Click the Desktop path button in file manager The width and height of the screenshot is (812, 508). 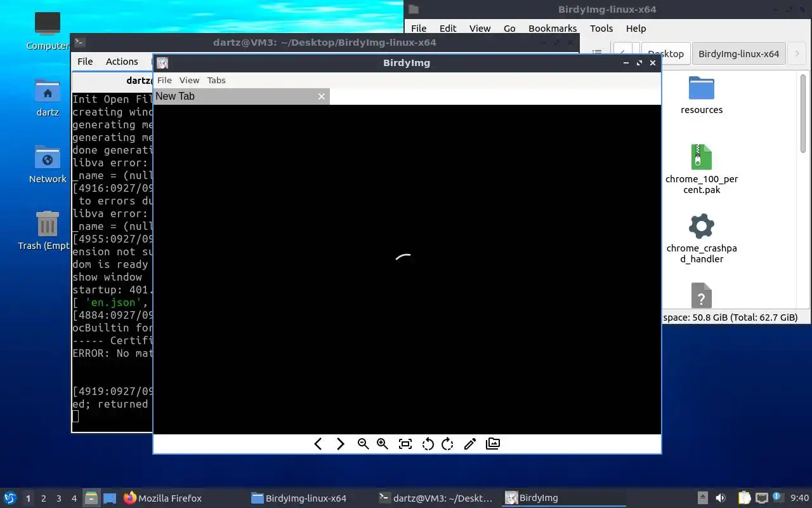click(665, 54)
